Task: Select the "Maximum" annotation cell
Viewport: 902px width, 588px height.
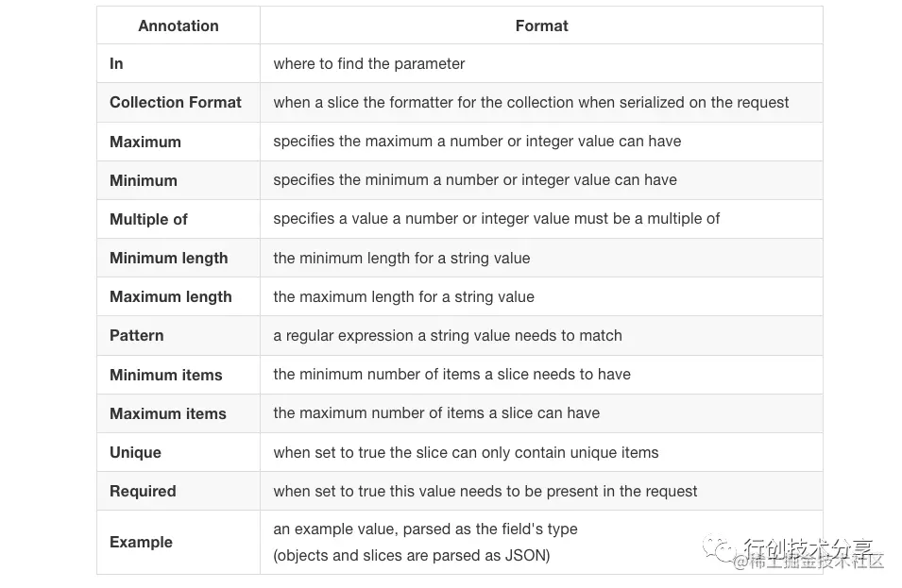Action: 145,142
